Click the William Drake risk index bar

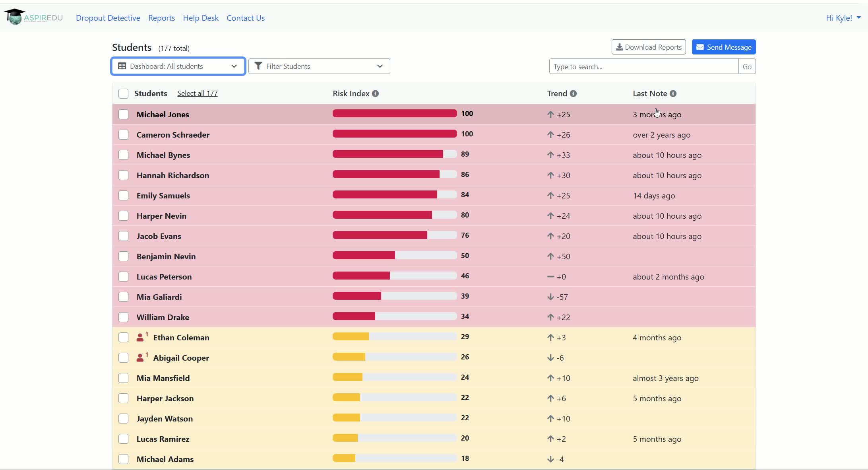(395, 317)
